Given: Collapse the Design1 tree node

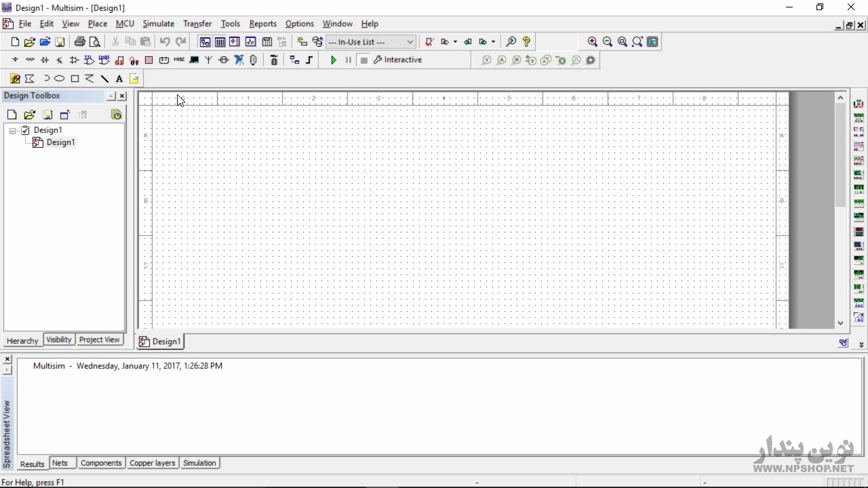Looking at the screenshot, I should point(12,131).
